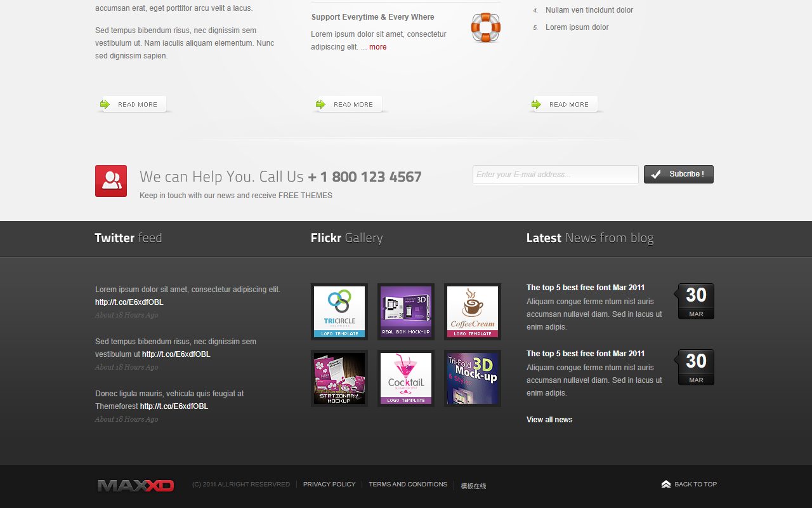Open the Cocktail logo template thumbnail
The width and height of the screenshot is (812, 508).
tap(406, 378)
